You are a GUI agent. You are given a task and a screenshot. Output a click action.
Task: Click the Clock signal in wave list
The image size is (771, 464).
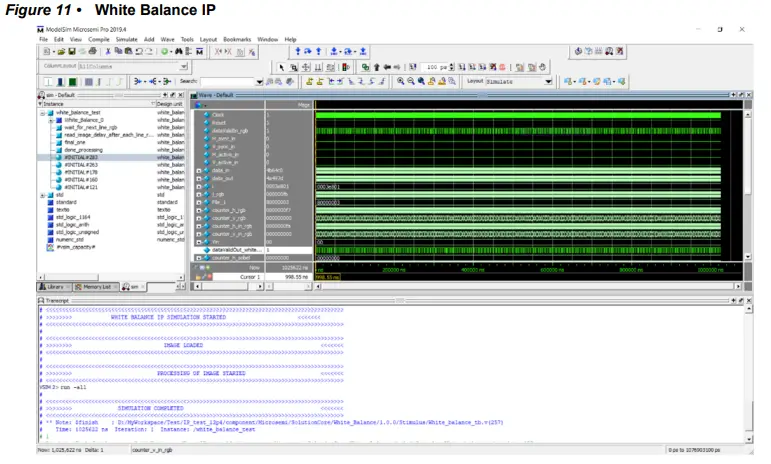click(219, 115)
